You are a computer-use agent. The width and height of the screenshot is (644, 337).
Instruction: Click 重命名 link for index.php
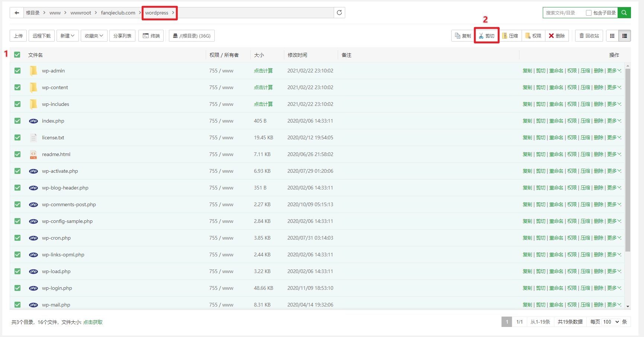click(556, 121)
